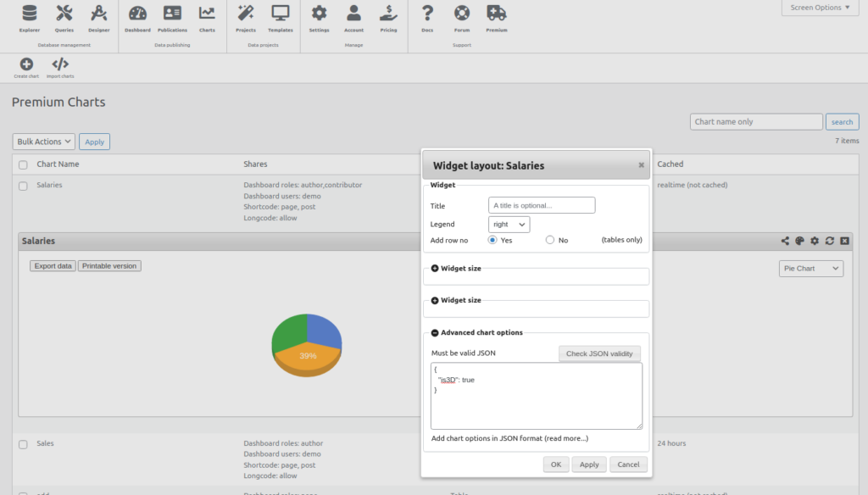This screenshot has width=868, height=495.
Task: Import a chart
Action: 59,68
